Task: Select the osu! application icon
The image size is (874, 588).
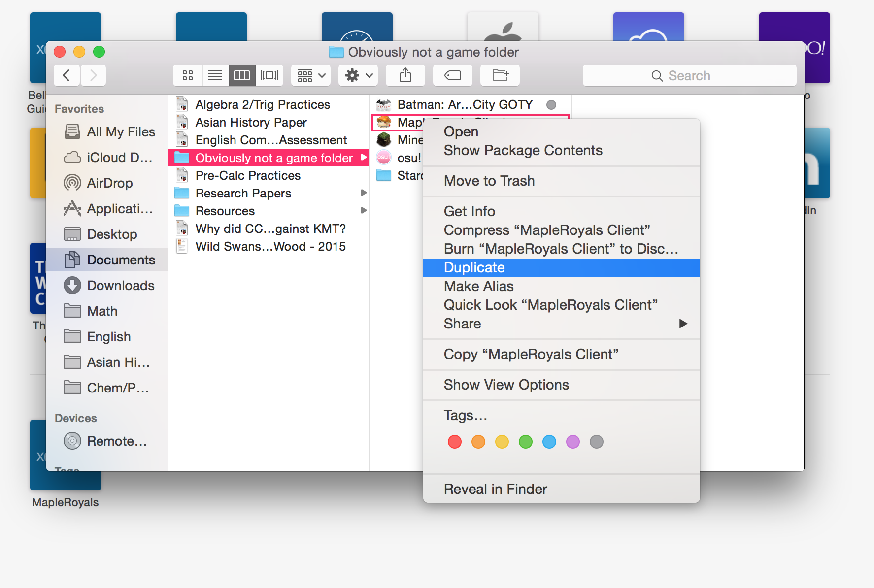Action: click(x=384, y=158)
